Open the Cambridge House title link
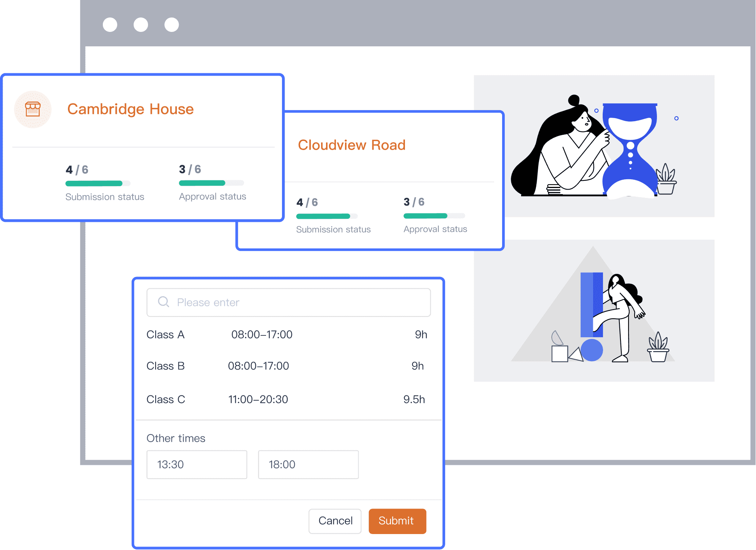The height and width of the screenshot is (550, 756). coord(131,109)
